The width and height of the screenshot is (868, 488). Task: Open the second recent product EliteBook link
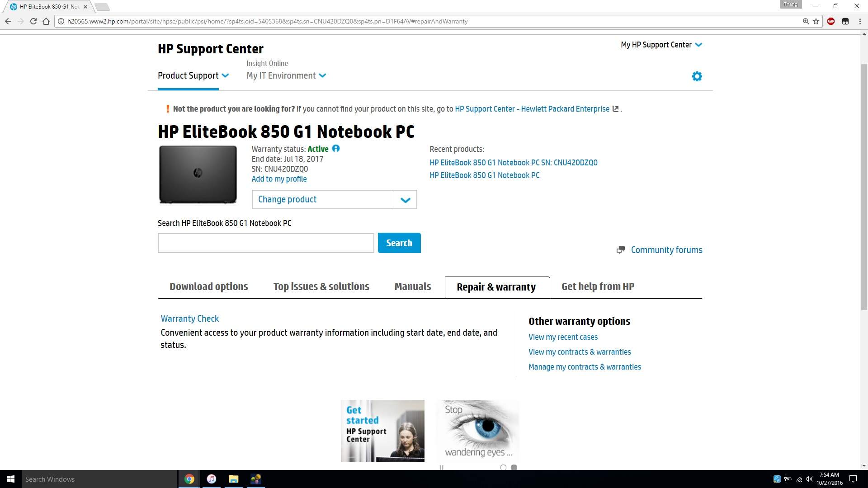485,175
